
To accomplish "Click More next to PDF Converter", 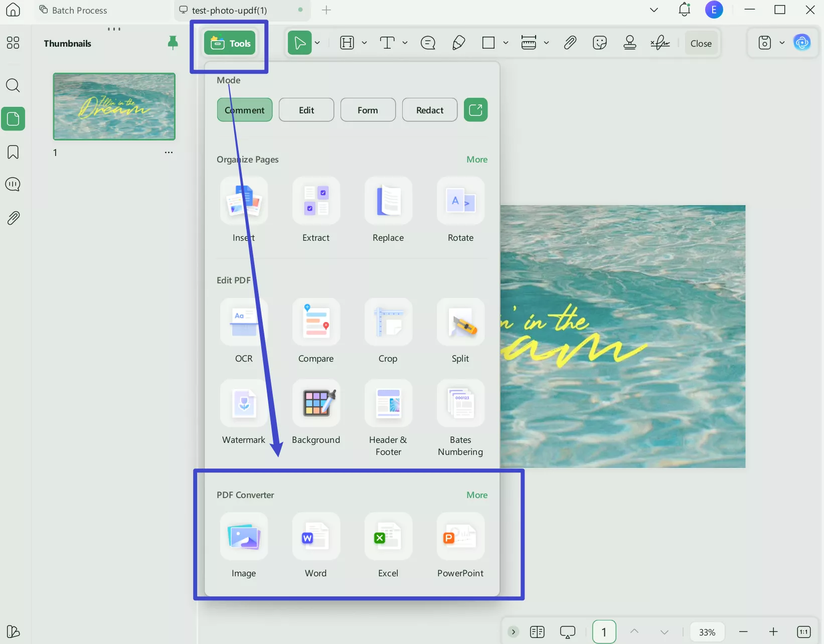I will click(477, 495).
